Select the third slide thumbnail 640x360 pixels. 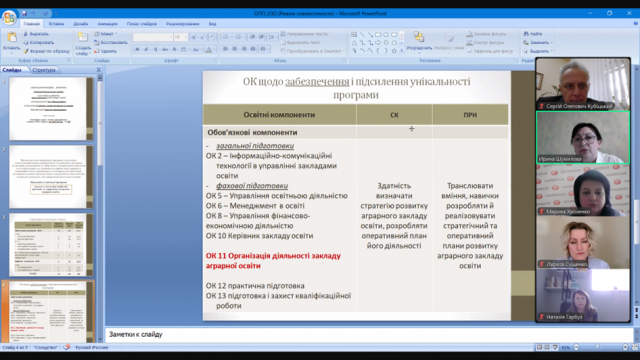(x=51, y=244)
